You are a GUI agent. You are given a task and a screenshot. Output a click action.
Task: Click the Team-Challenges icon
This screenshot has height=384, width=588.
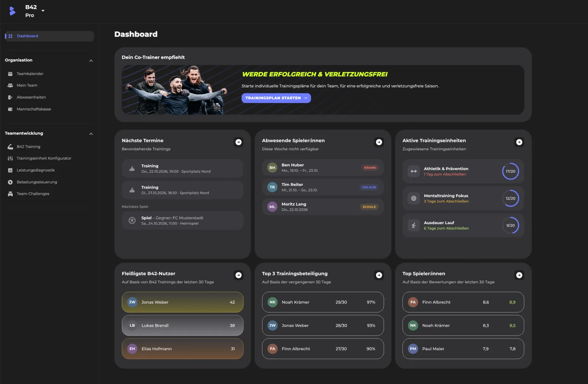click(10, 194)
